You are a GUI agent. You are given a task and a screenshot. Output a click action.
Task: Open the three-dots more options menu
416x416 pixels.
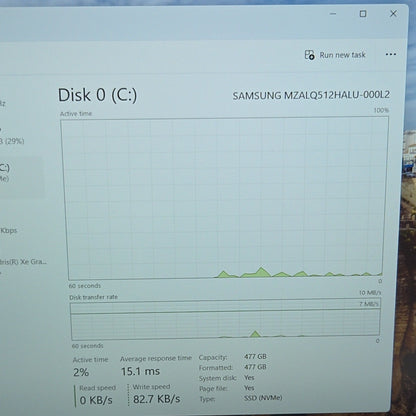tap(391, 54)
